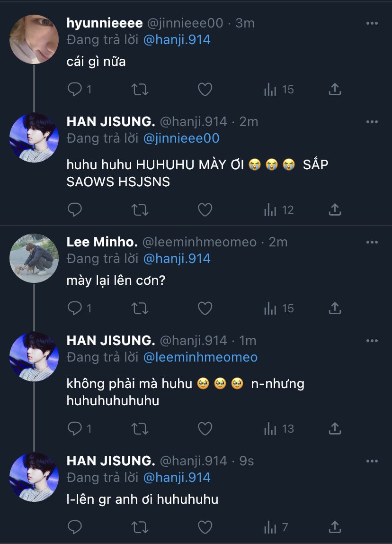
Task: Open more options for hyunnieeee's tweet
Action: click(372, 23)
